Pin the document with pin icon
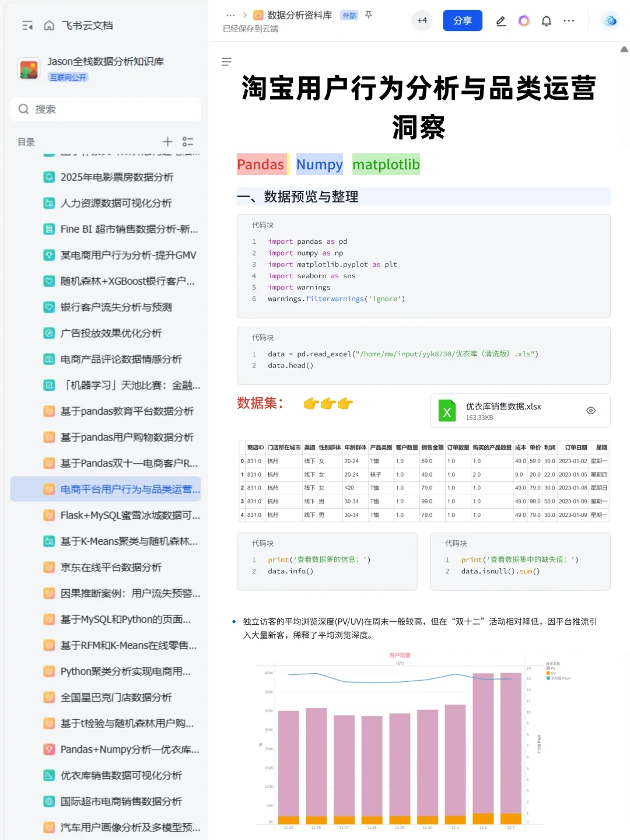The image size is (630, 840). coord(369,15)
